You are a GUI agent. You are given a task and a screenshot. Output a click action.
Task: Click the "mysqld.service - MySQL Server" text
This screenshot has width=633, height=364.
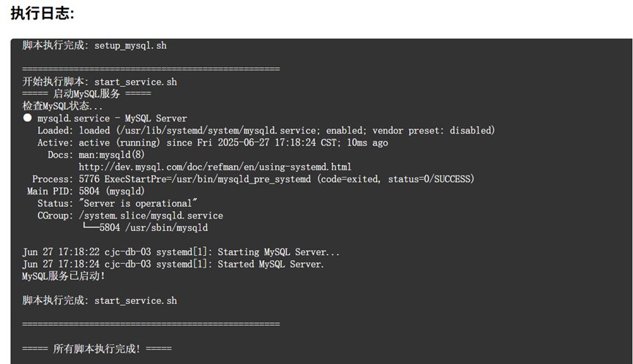point(112,118)
